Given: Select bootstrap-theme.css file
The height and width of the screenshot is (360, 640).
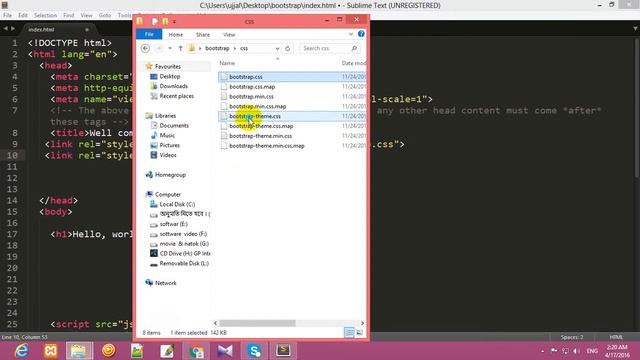Looking at the screenshot, I should pos(255,116).
